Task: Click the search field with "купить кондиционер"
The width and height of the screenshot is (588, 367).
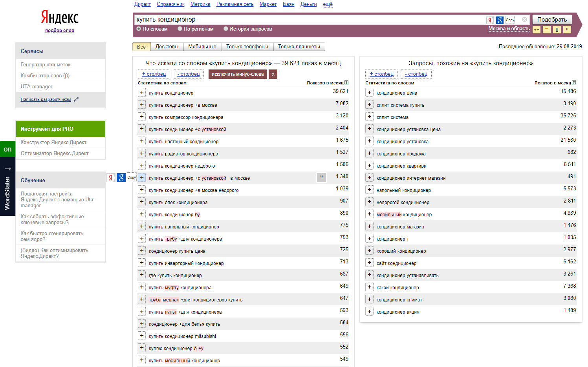Action: click(x=306, y=20)
